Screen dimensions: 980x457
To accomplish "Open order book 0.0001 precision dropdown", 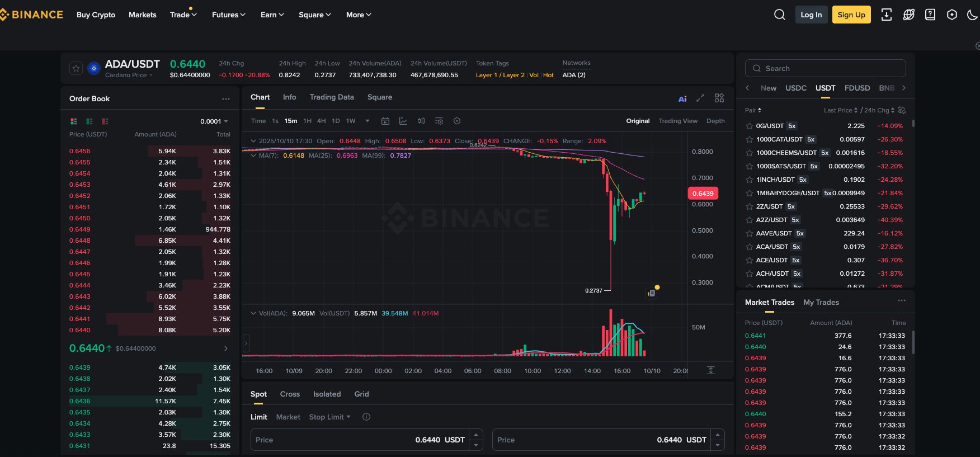I will coord(214,121).
